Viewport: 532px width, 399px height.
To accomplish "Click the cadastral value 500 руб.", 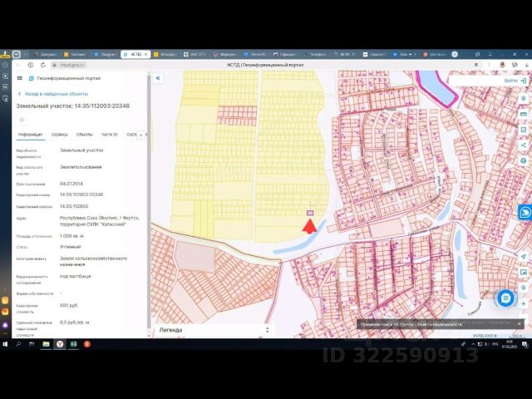I will tap(68, 305).
